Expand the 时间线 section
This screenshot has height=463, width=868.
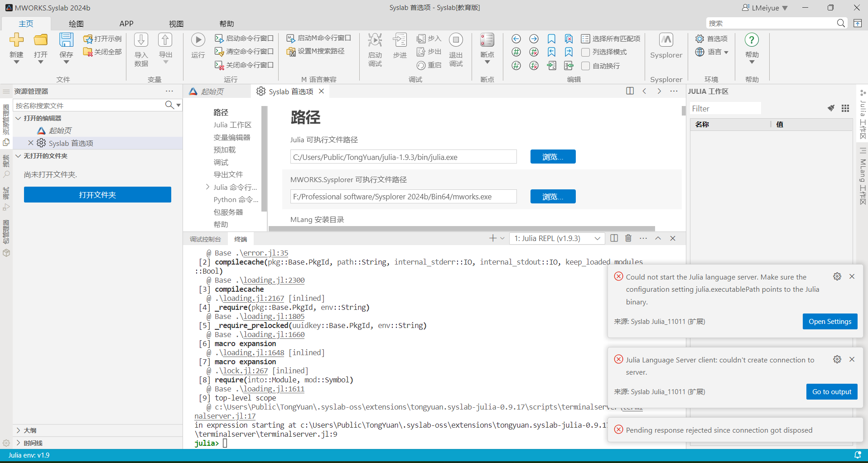point(19,443)
